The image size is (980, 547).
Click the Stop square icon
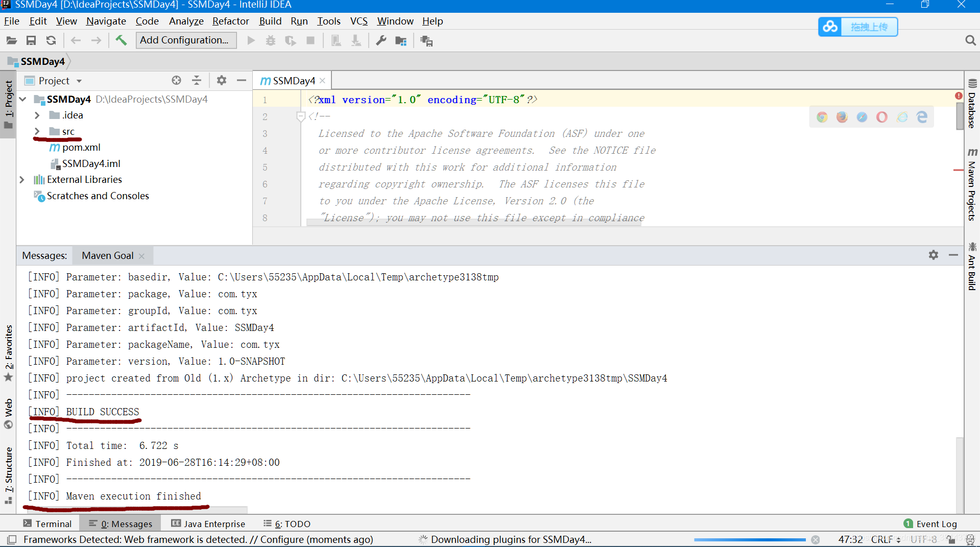coord(310,40)
